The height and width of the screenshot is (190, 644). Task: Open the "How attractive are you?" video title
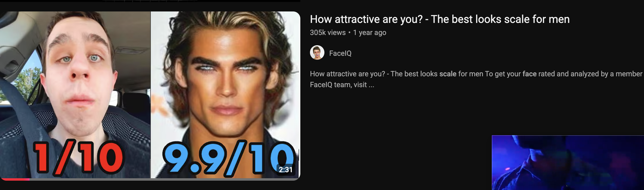440,19
